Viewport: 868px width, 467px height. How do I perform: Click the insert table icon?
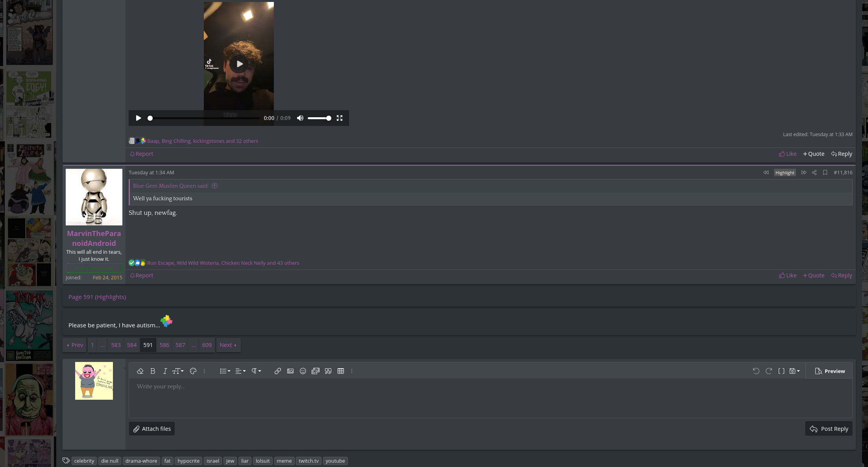pos(341,371)
